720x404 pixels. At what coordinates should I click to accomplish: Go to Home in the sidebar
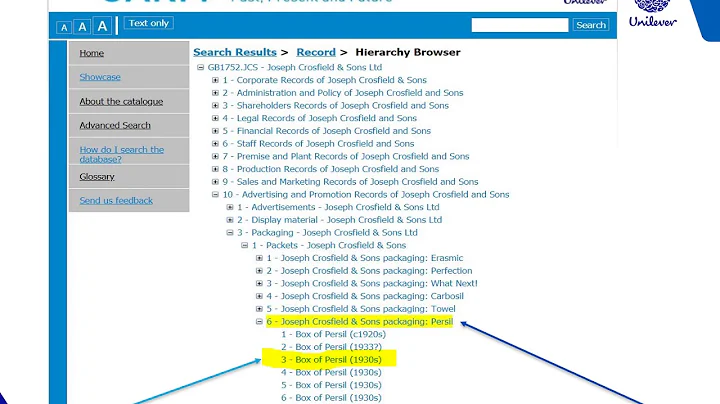tap(91, 53)
